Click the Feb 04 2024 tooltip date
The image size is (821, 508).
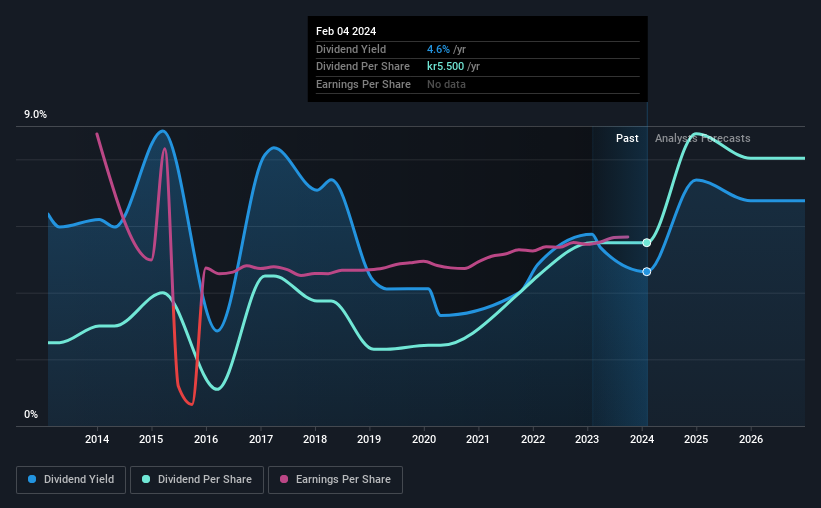point(346,31)
